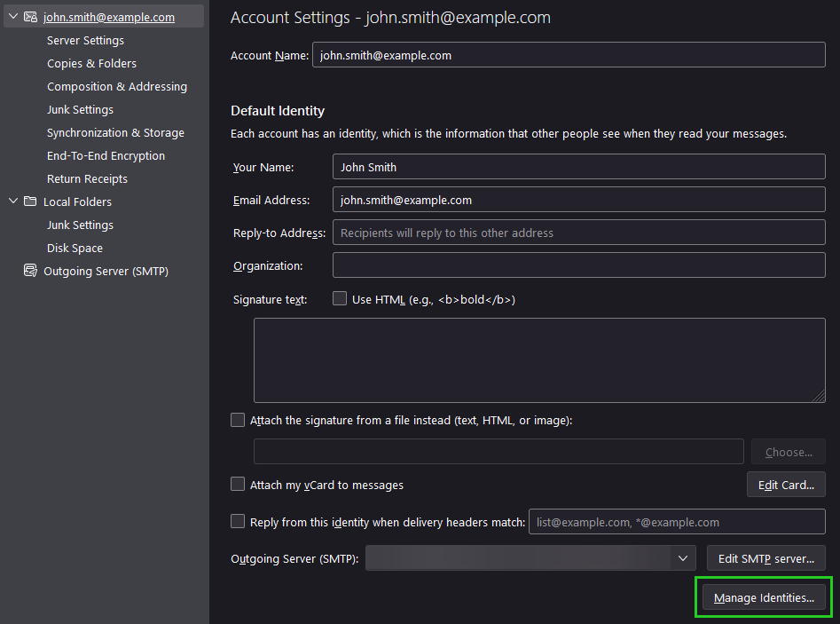Image resolution: width=840 pixels, height=624 pixels.
Task: Go to Composition & Addressing settings
Action: [116, 86]
